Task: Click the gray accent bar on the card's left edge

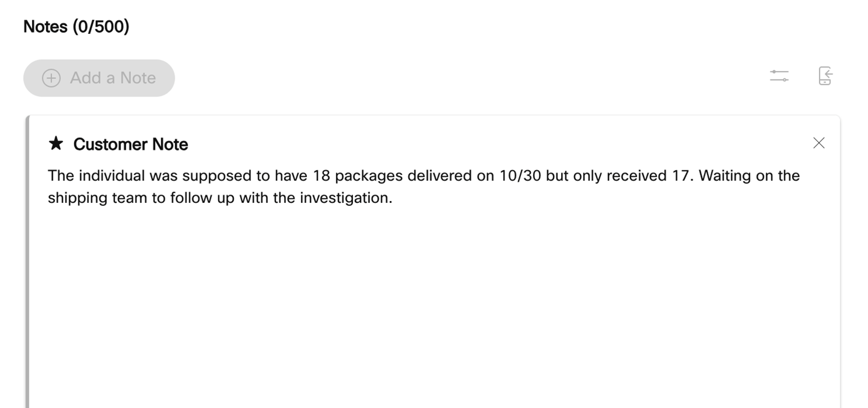Action: [27, 262]
